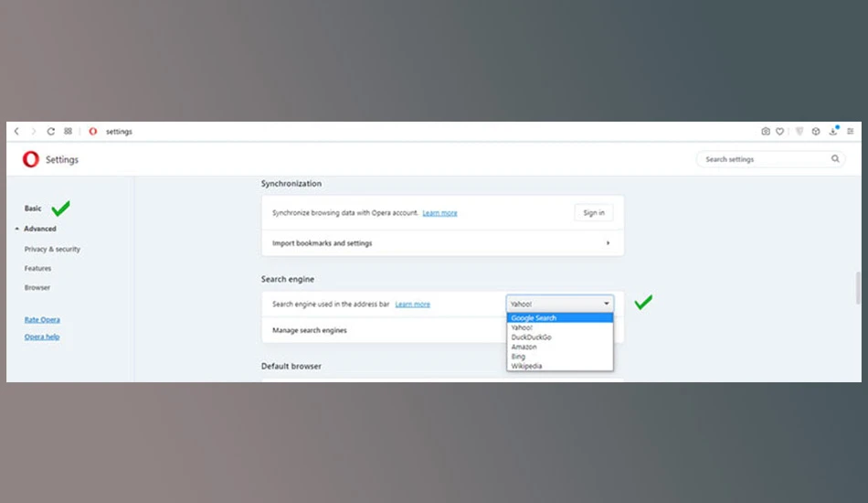Click the Opera icon in address bar
The image size is (868, 503).
[x=93, y=132]
